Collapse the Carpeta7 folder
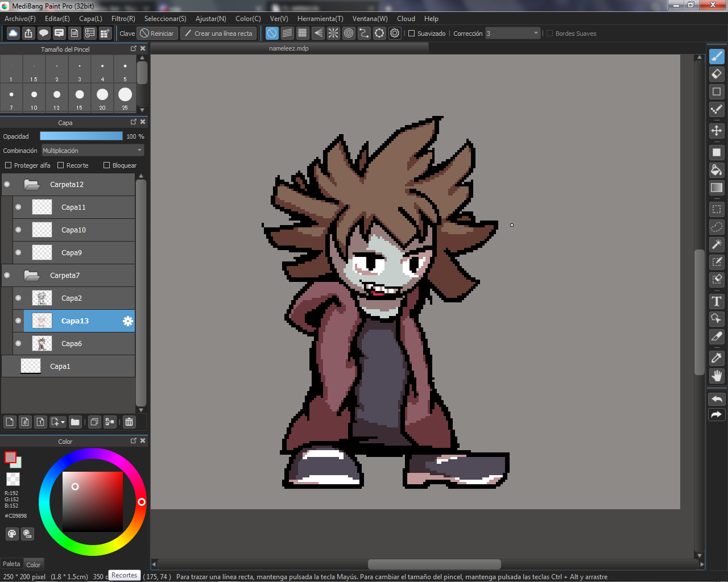 pos(32,275)
